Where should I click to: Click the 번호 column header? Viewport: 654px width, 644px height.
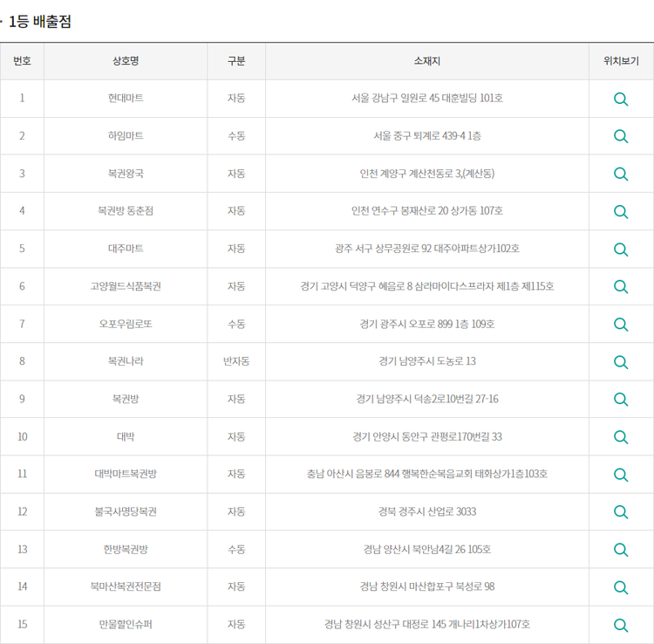tap(22, 61)
